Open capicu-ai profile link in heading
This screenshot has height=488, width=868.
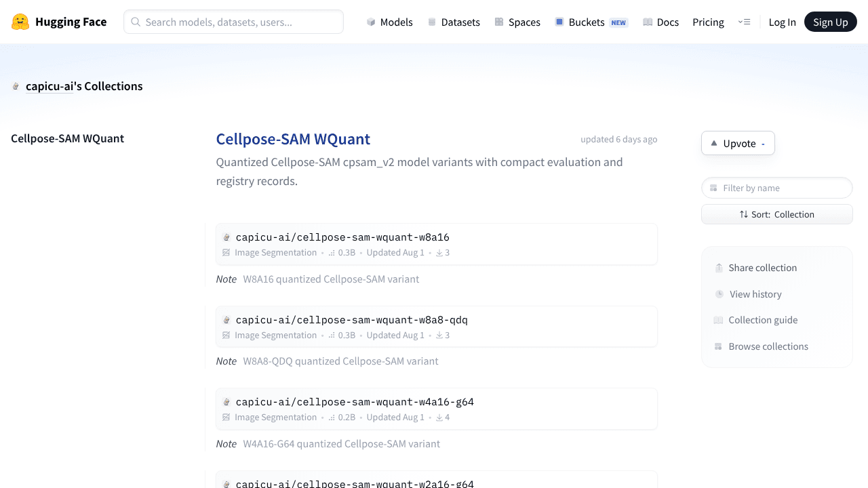49,86
